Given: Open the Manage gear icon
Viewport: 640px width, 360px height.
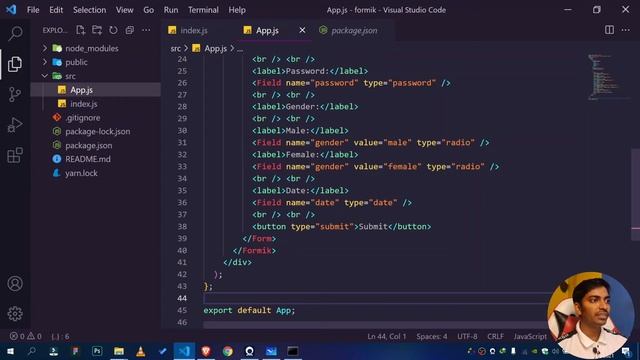Looking at the screenshot, I should [x=15, y=313].
